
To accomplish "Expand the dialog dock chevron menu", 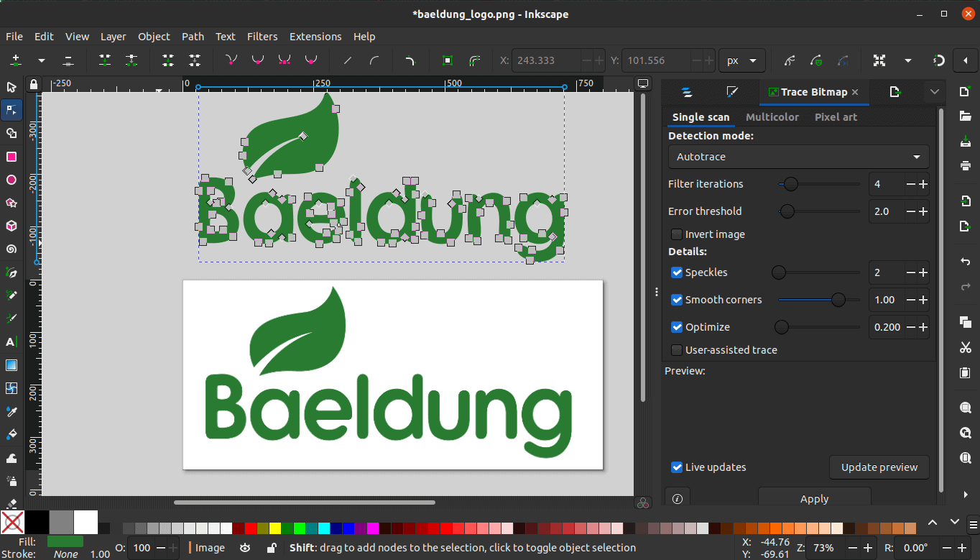I will point(935,92).
